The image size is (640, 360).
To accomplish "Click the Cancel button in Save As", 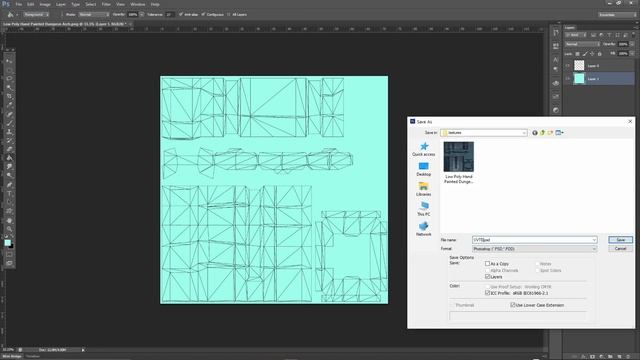I will coord(620,249).
